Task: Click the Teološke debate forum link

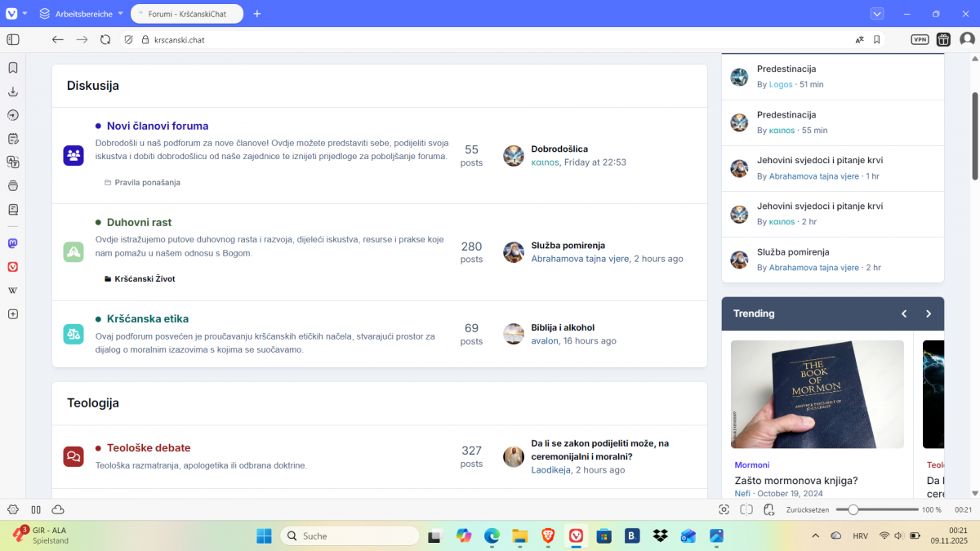Action: coord(149,448)
